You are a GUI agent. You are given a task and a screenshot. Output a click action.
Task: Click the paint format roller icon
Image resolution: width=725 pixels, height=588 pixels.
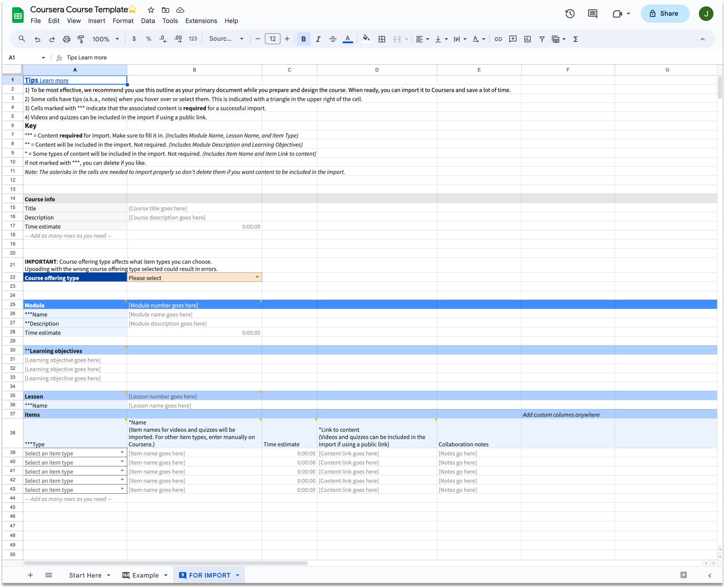click(81, 39)
